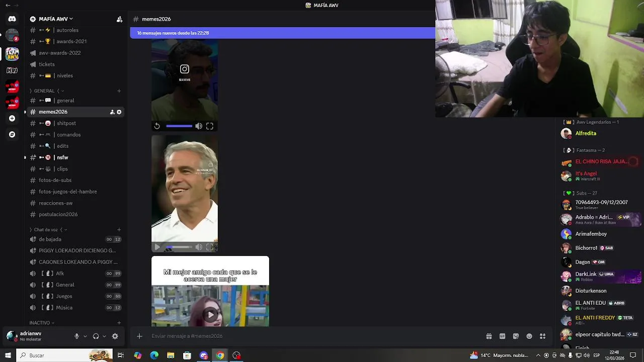Viewport: 644px width, 362px height.
Task: Fullscreen the first video
Action: [210, 126]
